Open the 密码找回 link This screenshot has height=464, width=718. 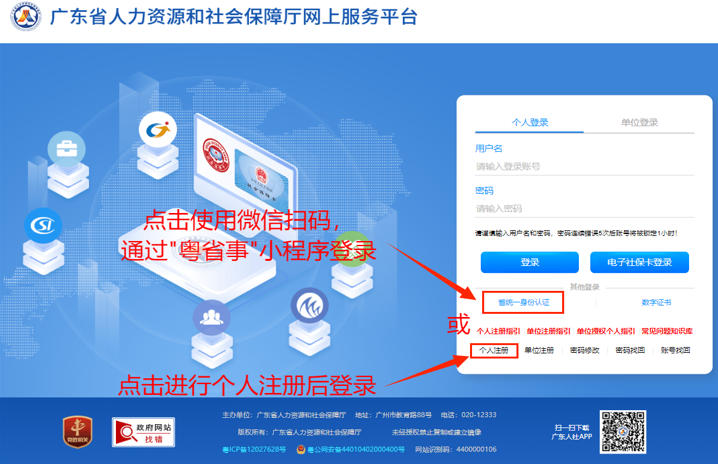pyautogui.click(x=630, y=350)
